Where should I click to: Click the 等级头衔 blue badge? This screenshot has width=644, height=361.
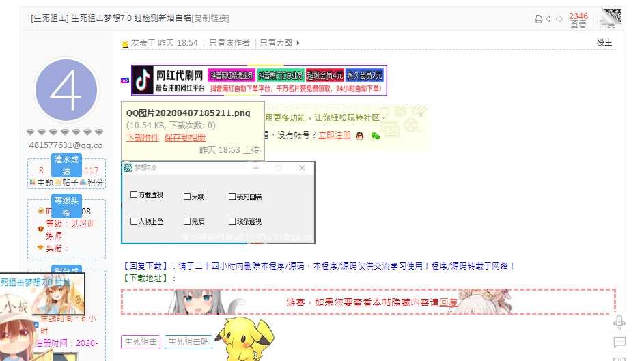(66, 206)
